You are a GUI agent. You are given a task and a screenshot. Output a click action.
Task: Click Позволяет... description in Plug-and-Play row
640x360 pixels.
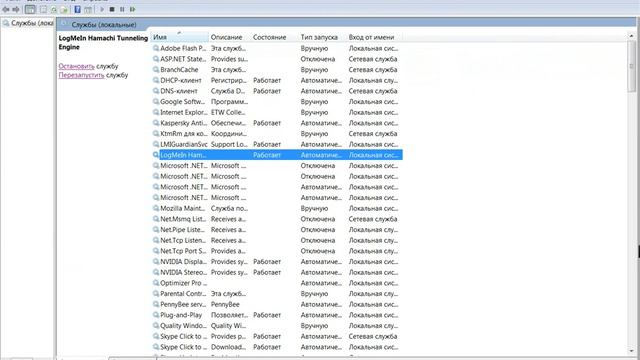pyautogui.click(x=229, y=315)
